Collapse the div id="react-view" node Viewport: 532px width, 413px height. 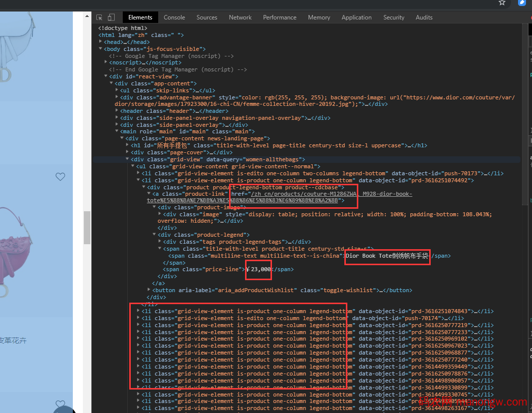[106, 76]
